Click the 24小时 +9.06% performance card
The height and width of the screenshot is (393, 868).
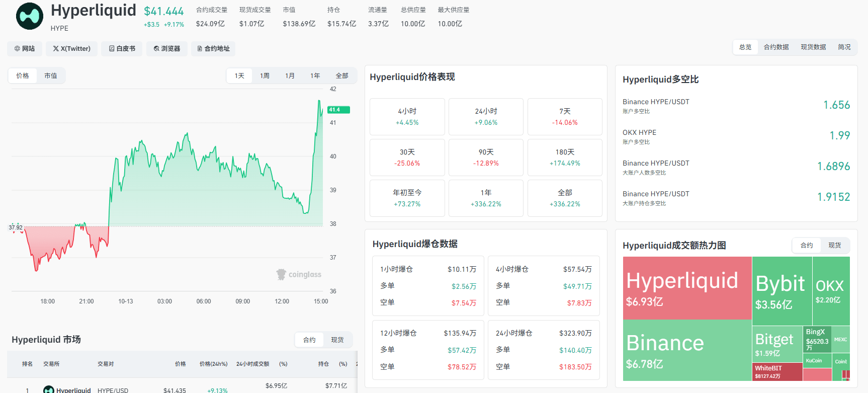click(486, 117)
